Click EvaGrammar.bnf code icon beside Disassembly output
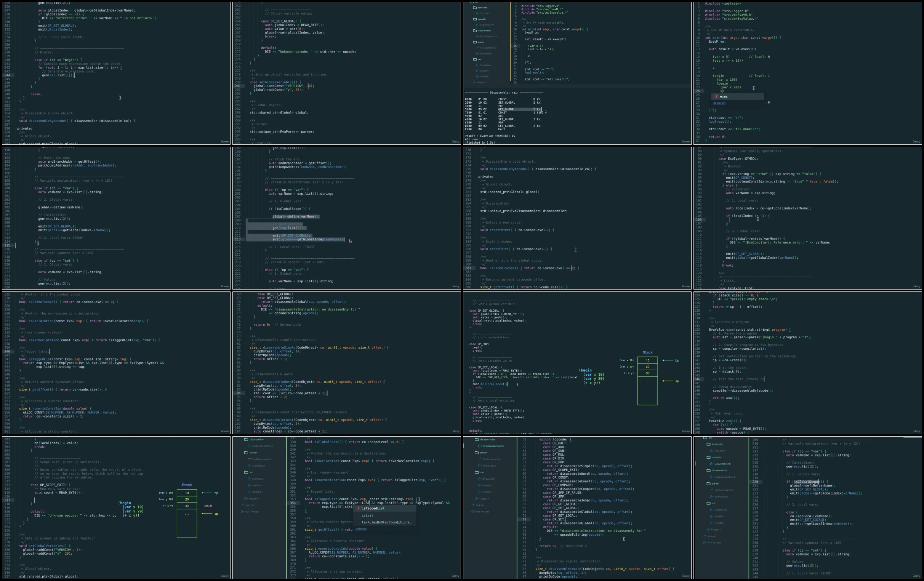The height and width of the screenshot is (581, 924). coord(478,48)
